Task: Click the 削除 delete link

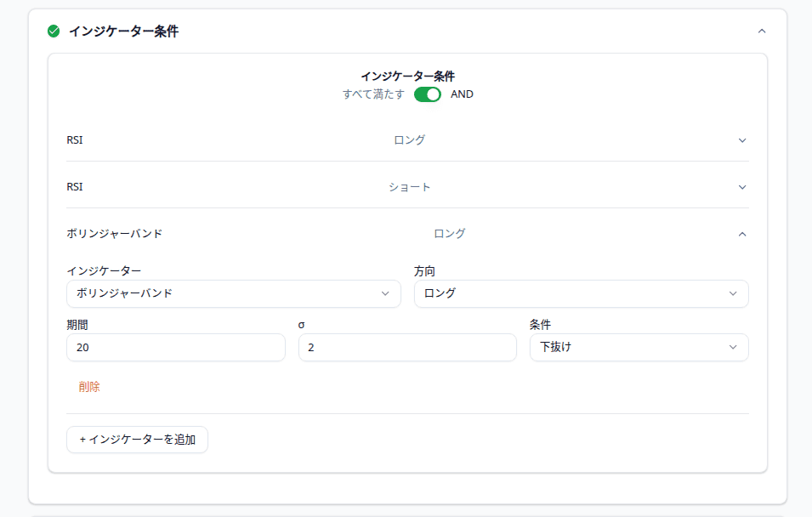Action: 89,387
